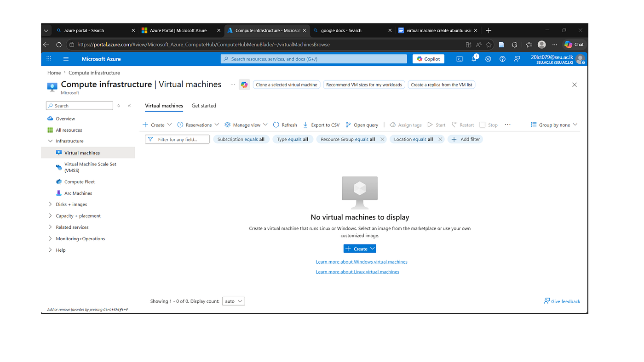Open the notifications bell
644x362 pixels.
point(474,58)
